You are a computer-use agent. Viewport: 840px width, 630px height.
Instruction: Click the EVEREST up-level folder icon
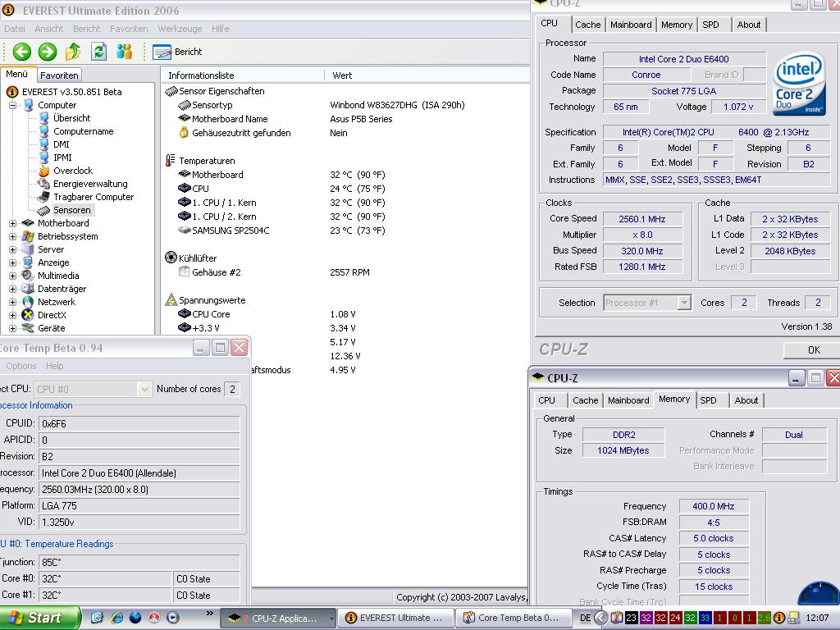click(x=73, y=52)
